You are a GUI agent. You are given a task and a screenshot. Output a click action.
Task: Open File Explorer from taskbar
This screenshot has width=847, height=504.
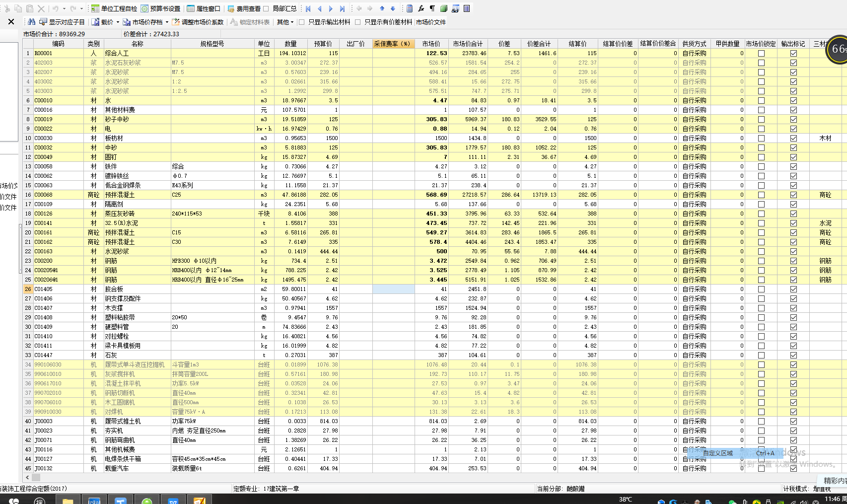pos(68,500)
